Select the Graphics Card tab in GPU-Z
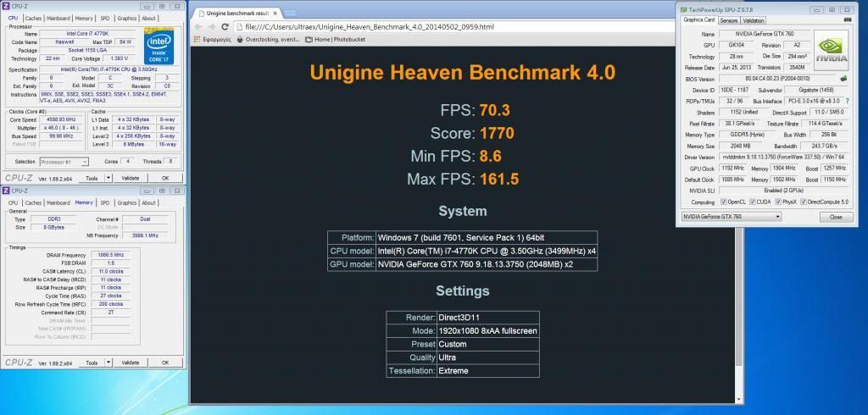The image size is (868, 415). point(698,20)
